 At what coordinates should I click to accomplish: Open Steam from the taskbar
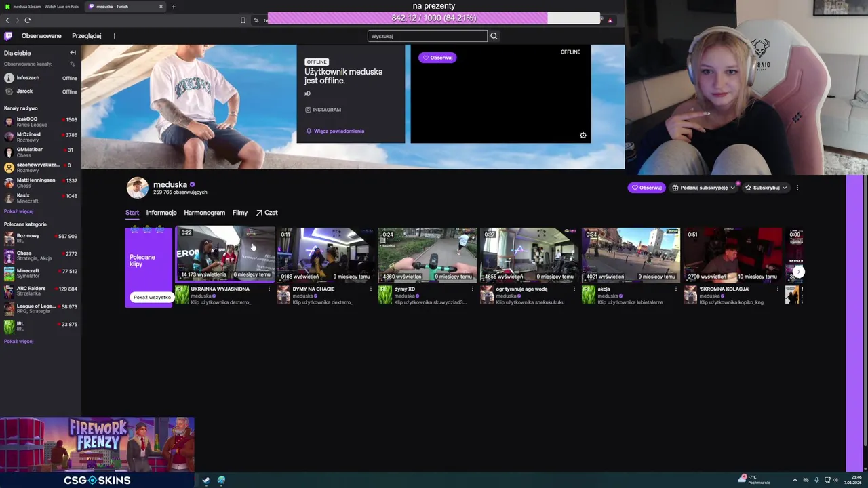[205, 481]
